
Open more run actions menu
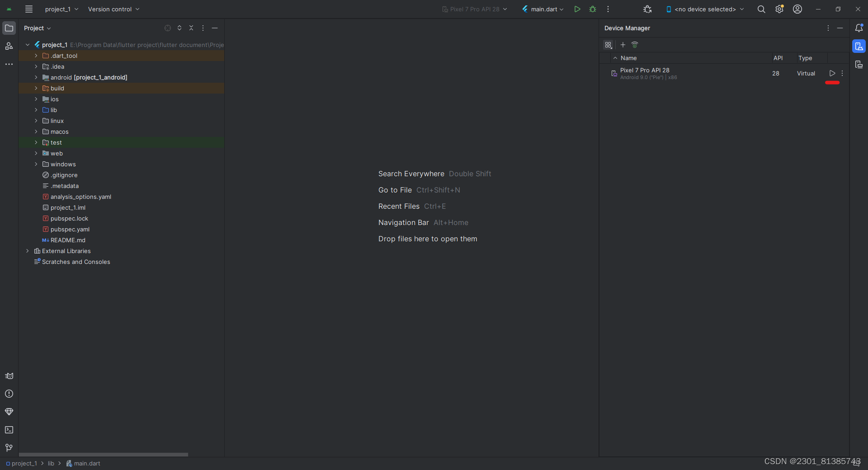608,9
